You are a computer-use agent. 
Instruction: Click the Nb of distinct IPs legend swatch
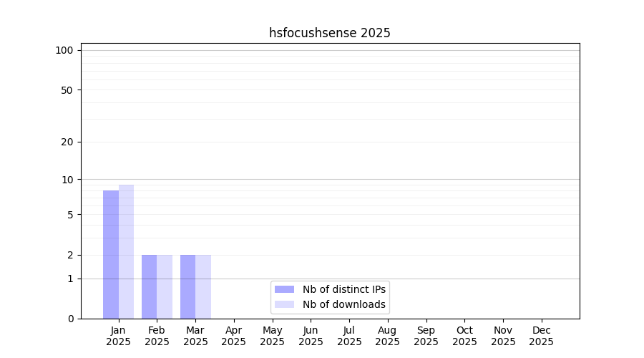pos(284,289)
